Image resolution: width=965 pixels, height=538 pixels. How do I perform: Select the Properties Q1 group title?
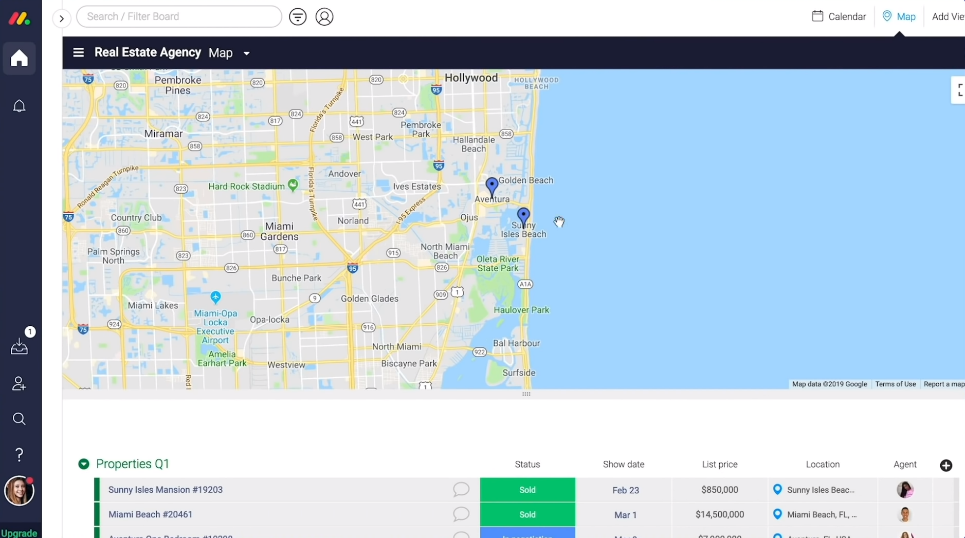coord(132,464)
